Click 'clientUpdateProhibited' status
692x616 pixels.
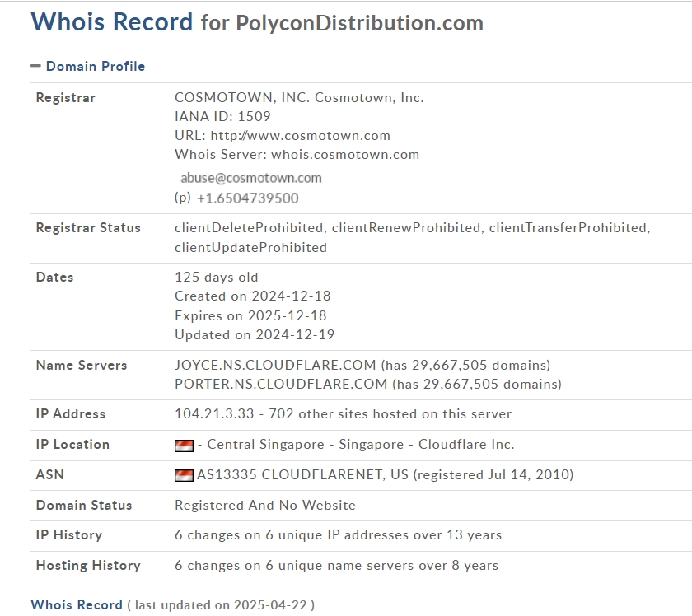pos(250,248)
